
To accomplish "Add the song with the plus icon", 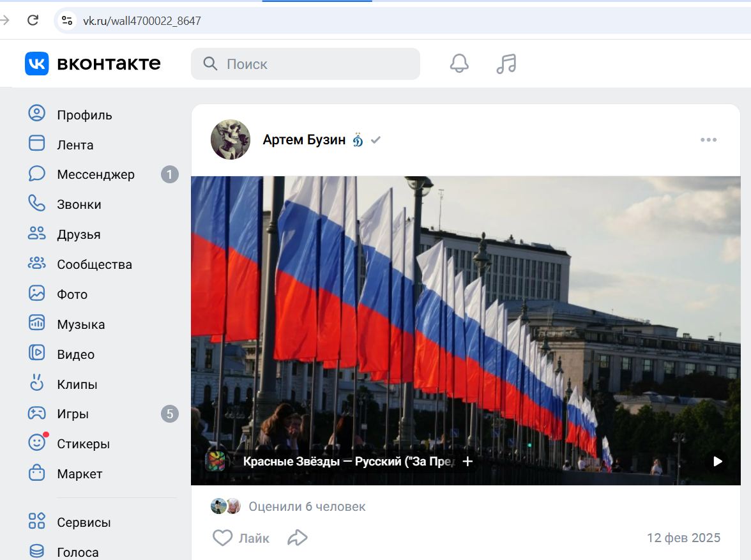I will (468, 461).
